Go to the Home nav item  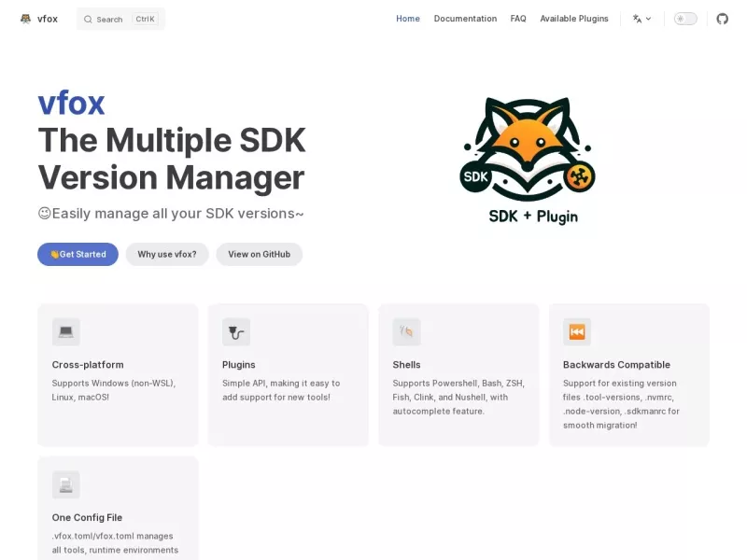(408, 19)
